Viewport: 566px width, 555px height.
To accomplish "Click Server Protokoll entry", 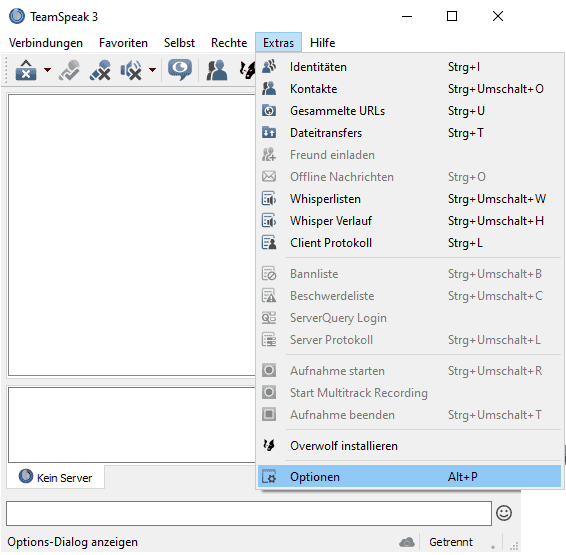I will pyautogui.click(x=409, y=340).
